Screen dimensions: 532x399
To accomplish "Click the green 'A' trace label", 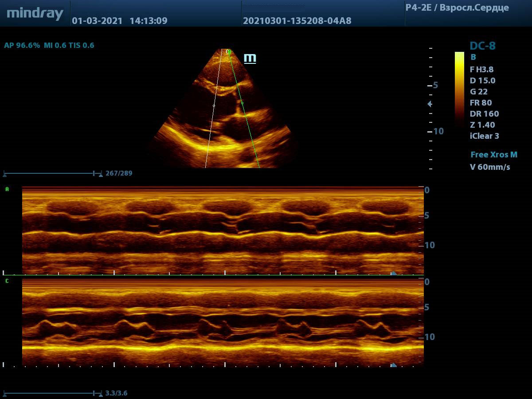I will [7, 189].
